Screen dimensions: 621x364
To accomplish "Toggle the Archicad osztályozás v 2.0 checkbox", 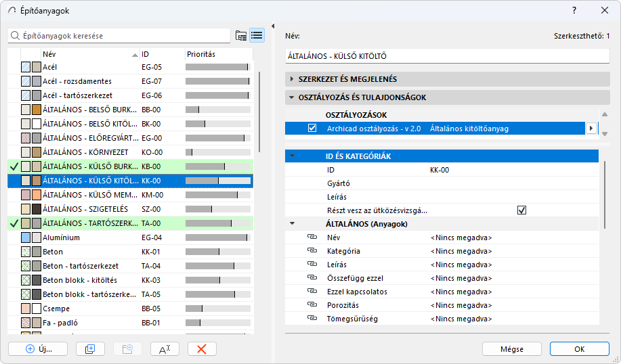I will pos(312,129).
